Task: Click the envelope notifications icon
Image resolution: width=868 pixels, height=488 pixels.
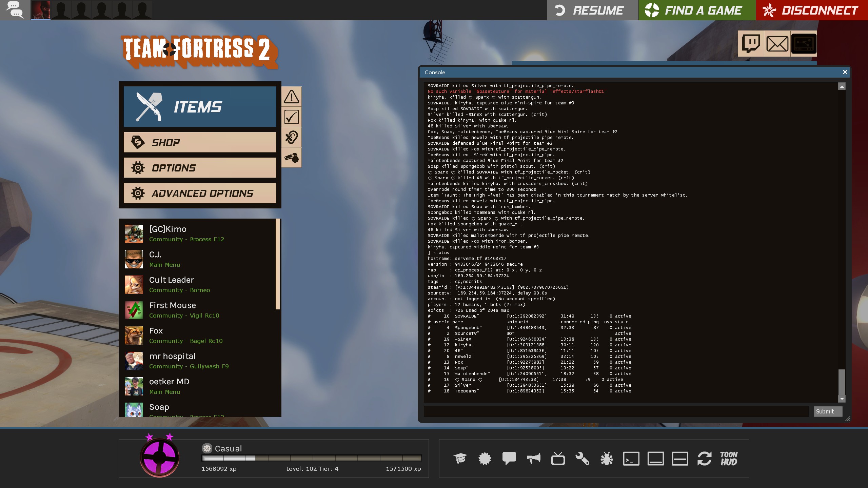Action: [x=777, y=44]
